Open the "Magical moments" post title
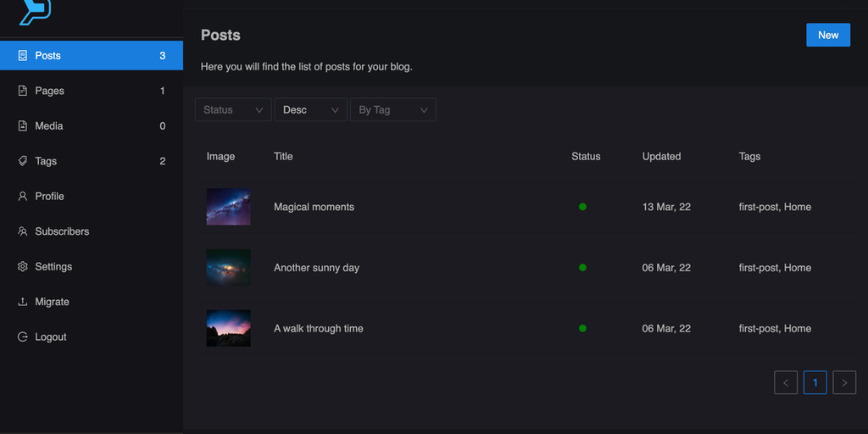Viewport: 868px width, 434px height. pos(314,207)
